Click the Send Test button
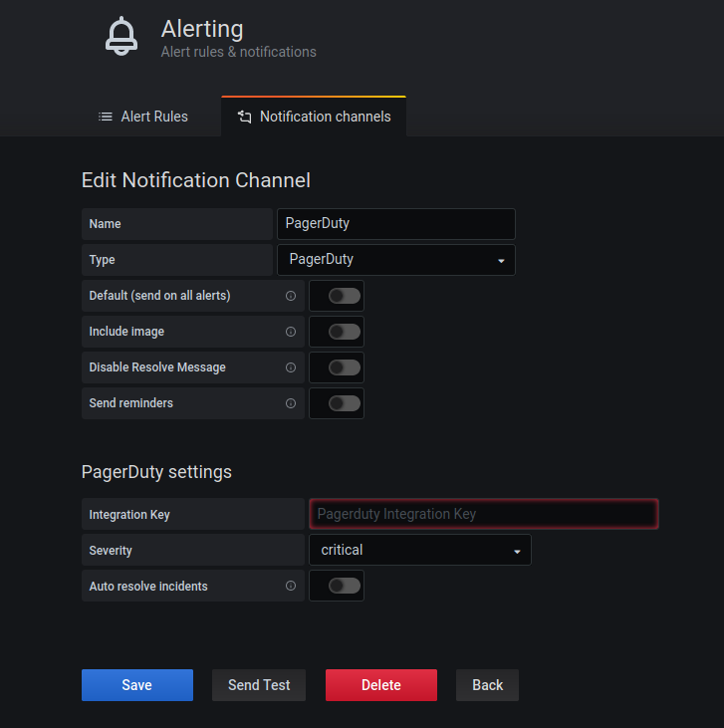724x728 pixels. (259, 685)
